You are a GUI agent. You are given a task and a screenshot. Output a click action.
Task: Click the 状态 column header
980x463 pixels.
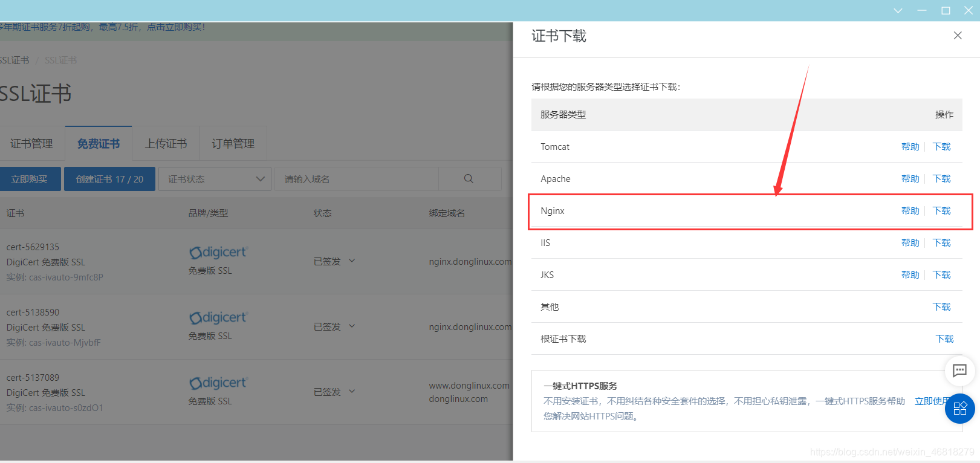click(x=323, y=213)
